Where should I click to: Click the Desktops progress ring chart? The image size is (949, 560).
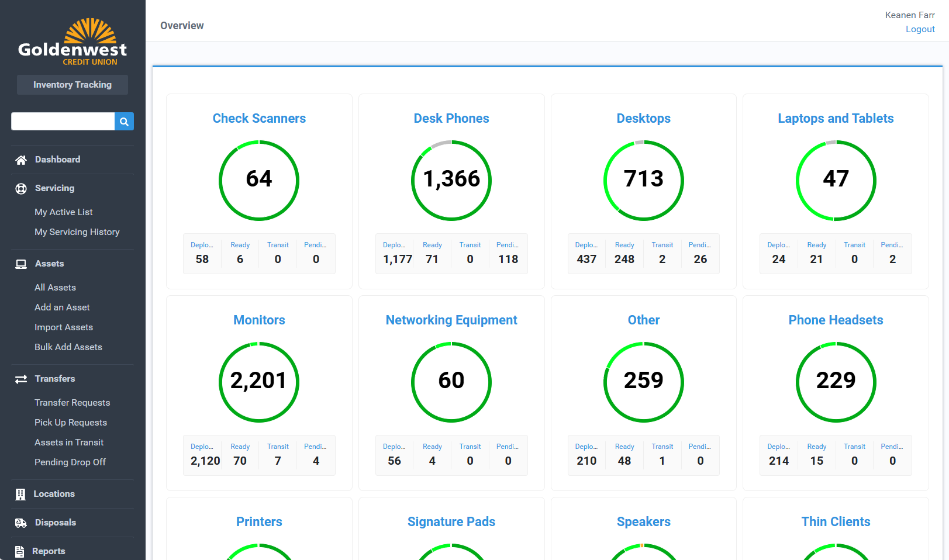643,181
